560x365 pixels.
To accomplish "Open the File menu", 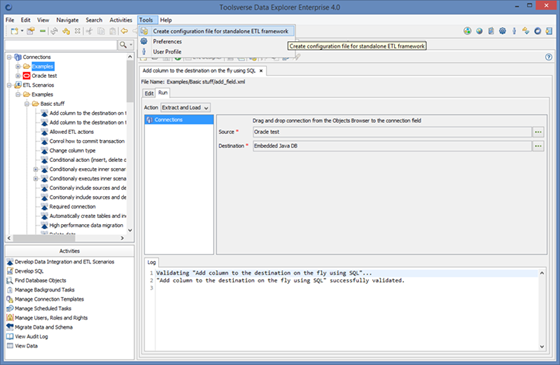I will click(10, 20).
